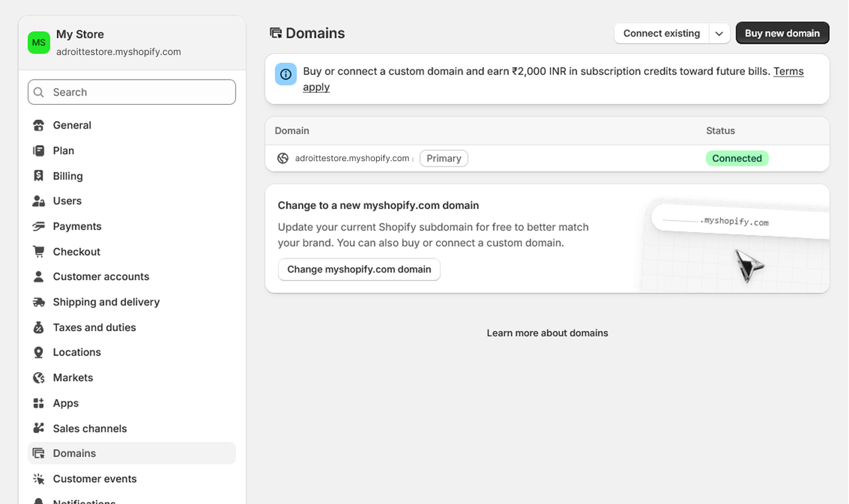Screen dimensions: 849x504
Task: Click the Users people icon
Action: (x=38, y=201)
